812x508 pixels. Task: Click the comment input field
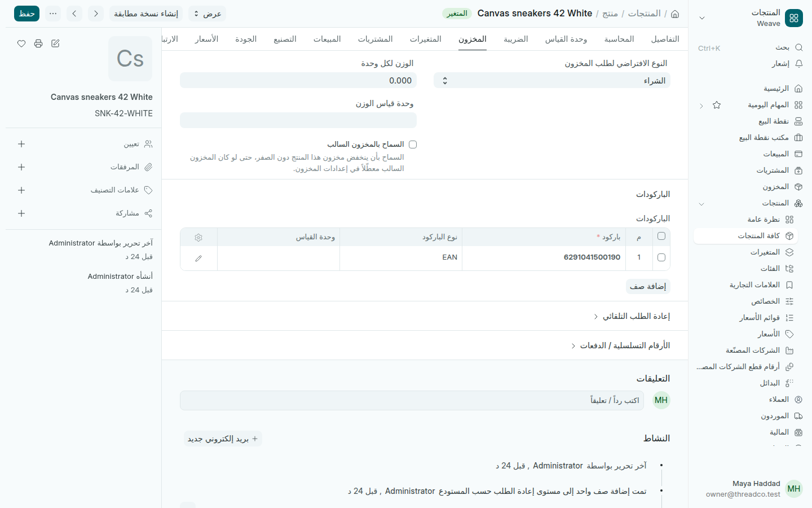[x=412, y=400]
